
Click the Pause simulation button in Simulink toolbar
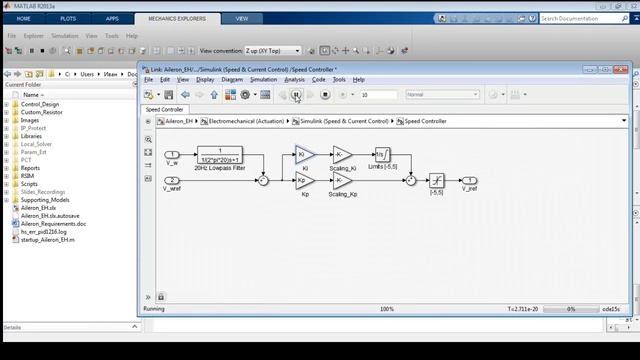click(x=296, y=95)
